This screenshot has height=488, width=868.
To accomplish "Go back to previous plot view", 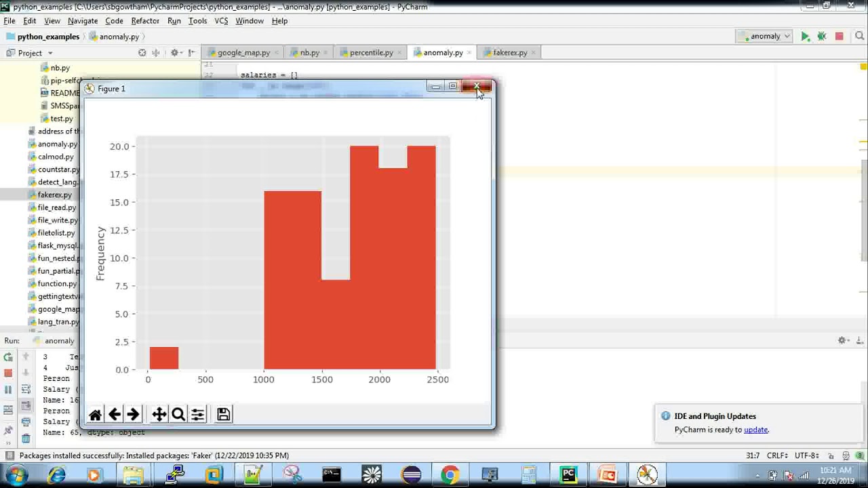I will pos(114,415).
